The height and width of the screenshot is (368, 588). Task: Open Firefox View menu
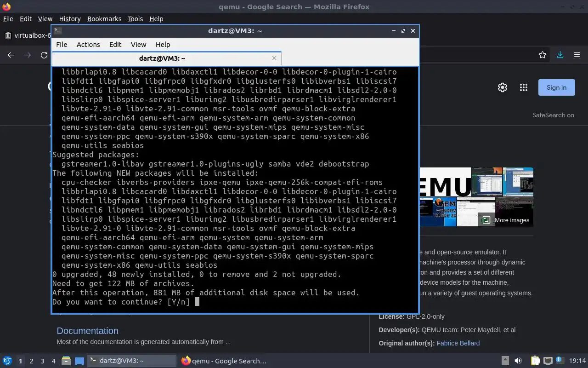[x=45, y=19]
